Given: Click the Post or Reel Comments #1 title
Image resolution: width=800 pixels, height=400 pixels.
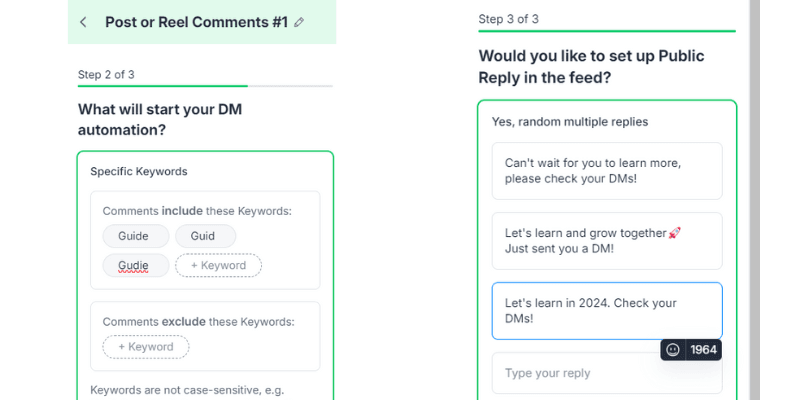Looking at the screenshot, I should point(196,22).
